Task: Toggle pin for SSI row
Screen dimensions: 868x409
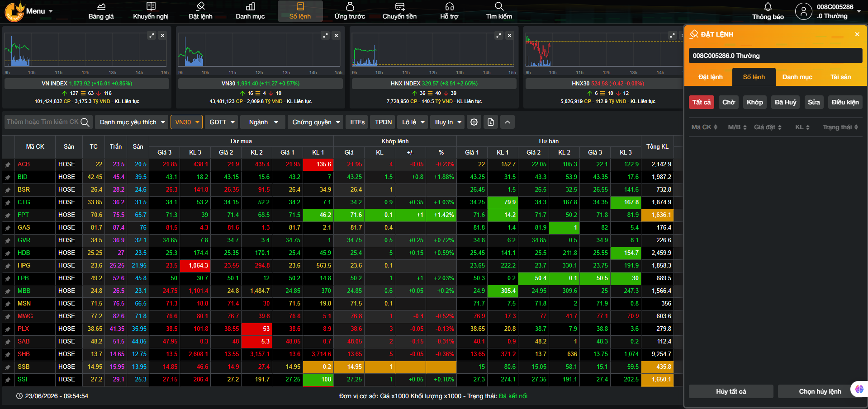Action: coord(8,380)
